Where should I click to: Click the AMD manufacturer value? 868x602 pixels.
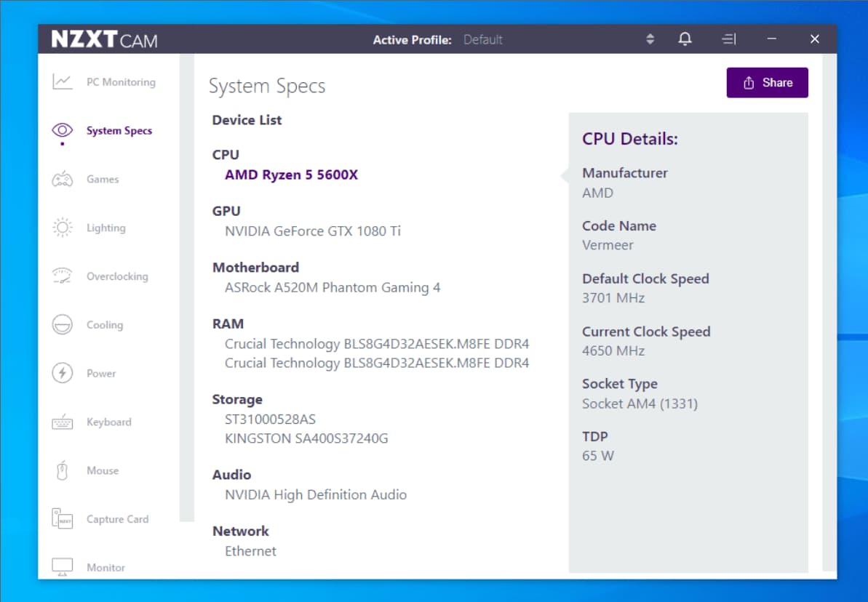pos(598,193)
